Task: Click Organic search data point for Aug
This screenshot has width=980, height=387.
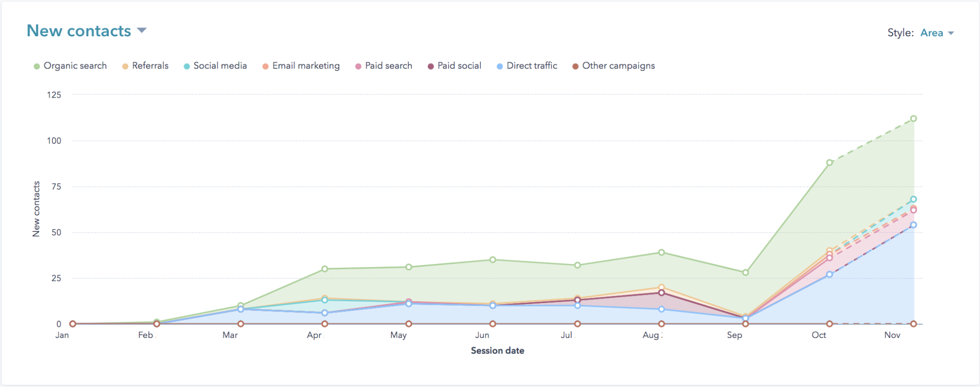Action: click(x=661, y=253)
